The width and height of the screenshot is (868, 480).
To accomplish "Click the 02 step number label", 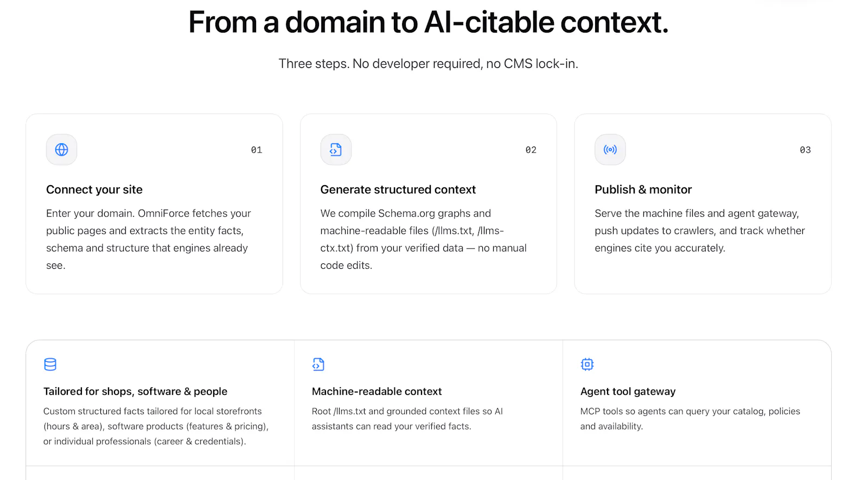I will coord(531,150).
